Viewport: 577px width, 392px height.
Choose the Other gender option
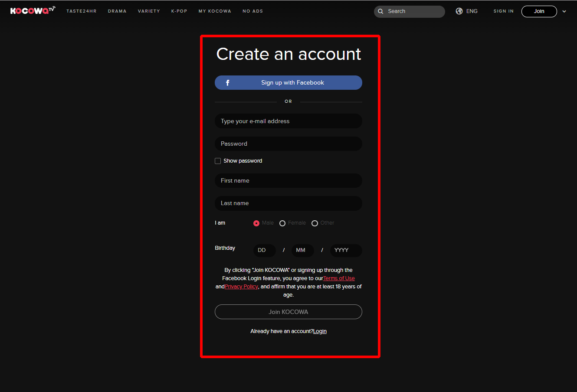[x=315, y=223]
